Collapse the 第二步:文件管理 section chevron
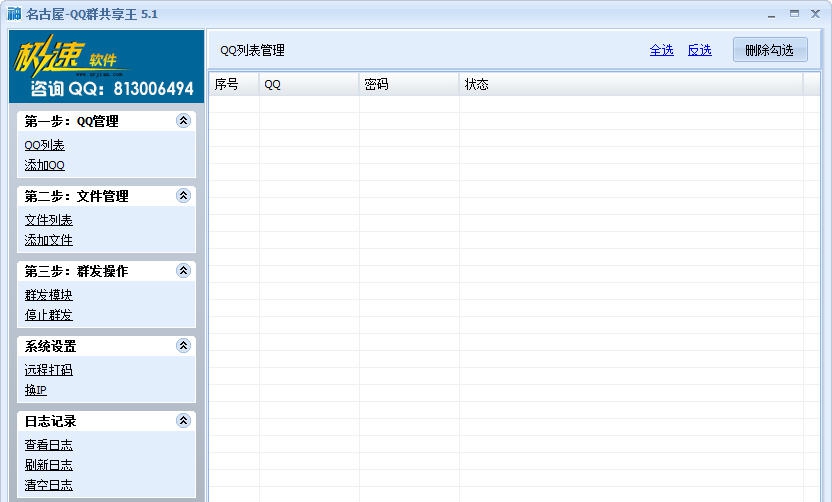This screenshot has width=832, height=502. tap(183, 196)
